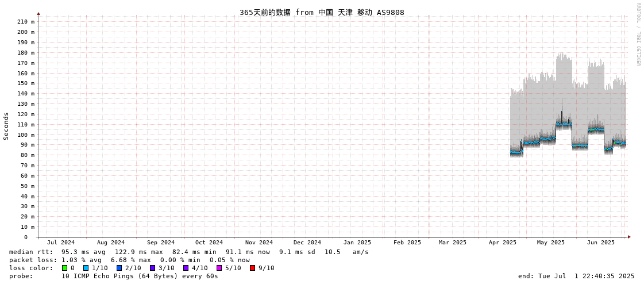
Task: Click the '122.9 ms max' value
Action: (138, 252)
